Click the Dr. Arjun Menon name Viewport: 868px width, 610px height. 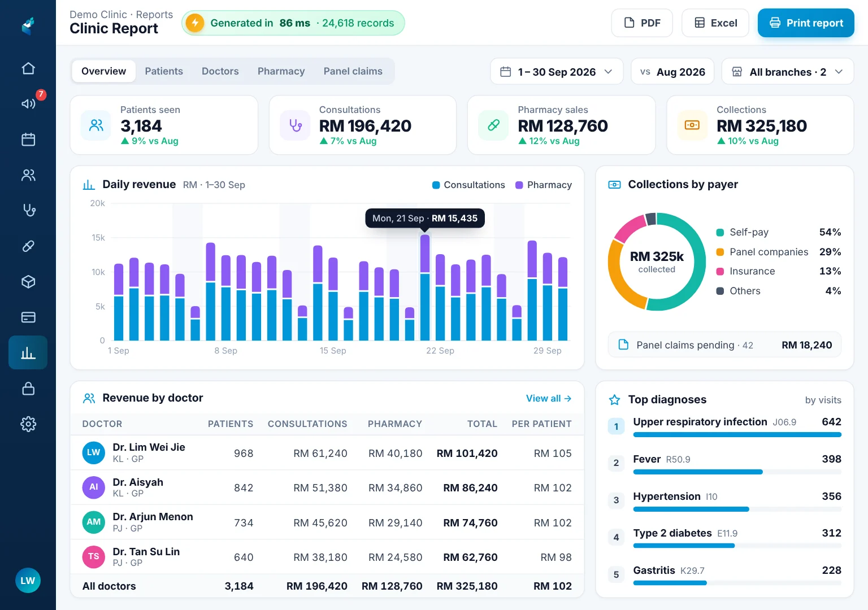(x=153, y=517)
